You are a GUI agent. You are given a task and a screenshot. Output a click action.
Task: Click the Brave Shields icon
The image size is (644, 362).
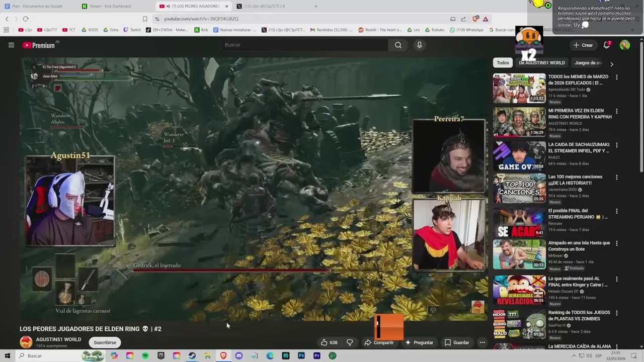[475, 19]
